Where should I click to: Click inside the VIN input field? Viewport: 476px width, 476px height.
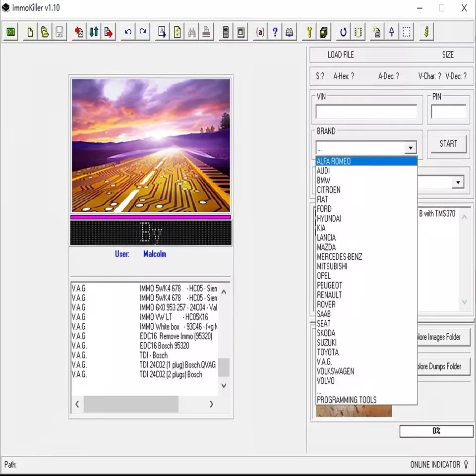(x=367, y=111)
